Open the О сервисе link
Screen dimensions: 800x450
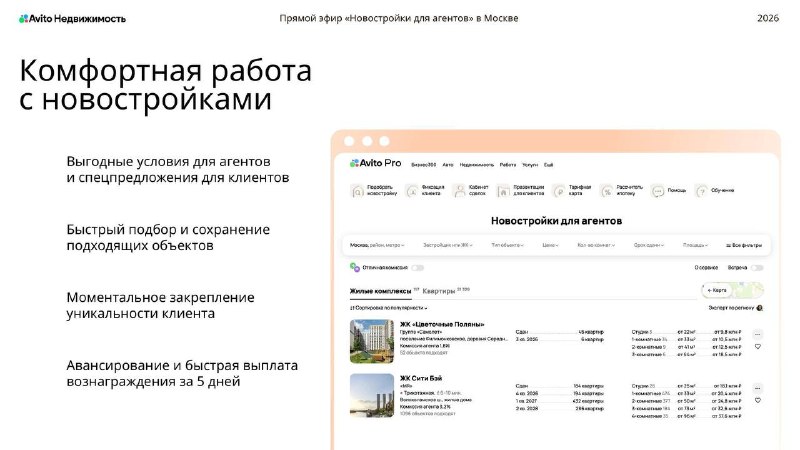click(x=706, y=267)
